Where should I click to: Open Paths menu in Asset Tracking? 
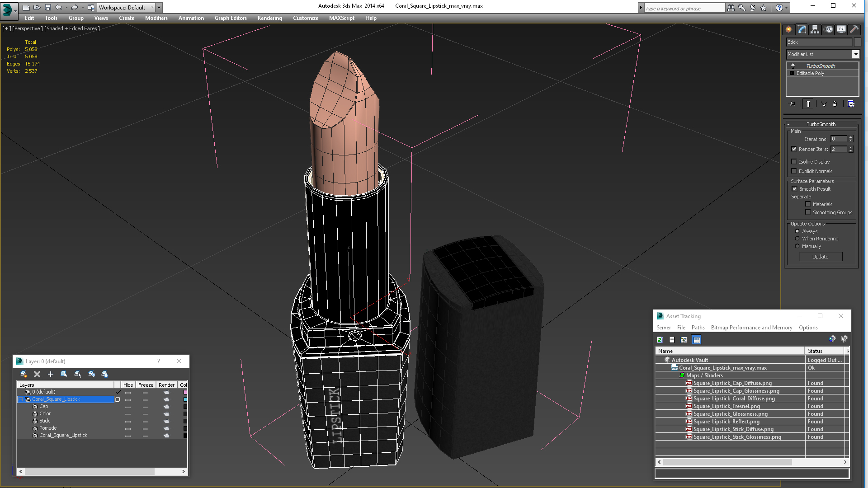click(x=698, y=328)
